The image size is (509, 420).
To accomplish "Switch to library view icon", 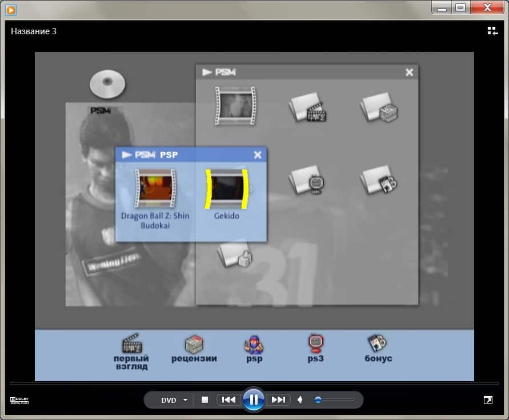I will 492,31.
